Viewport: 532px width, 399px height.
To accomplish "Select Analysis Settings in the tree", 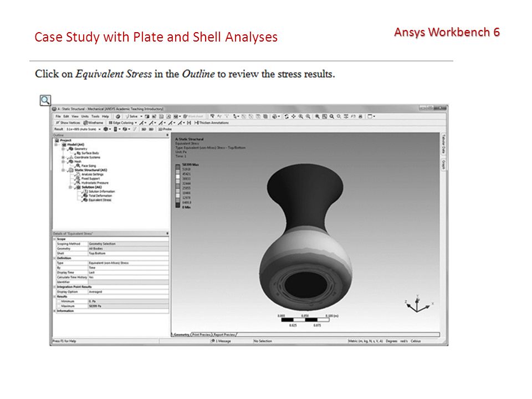I will click(x=93, y=175).
